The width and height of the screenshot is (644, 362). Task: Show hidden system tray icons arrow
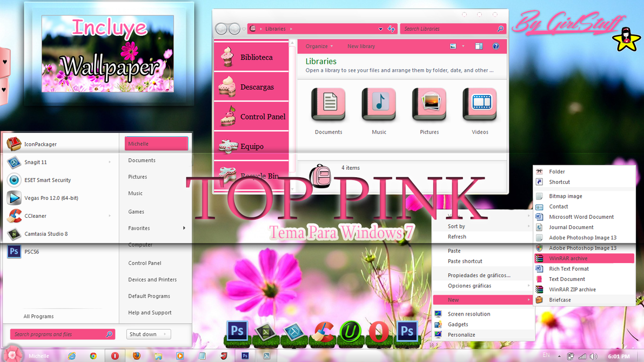559,356
